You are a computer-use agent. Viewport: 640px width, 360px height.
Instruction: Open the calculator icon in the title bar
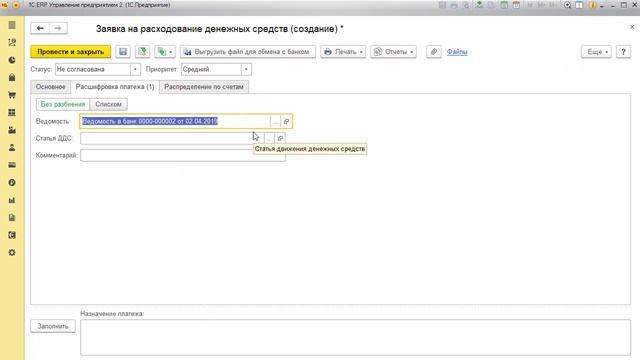point(504,5)
